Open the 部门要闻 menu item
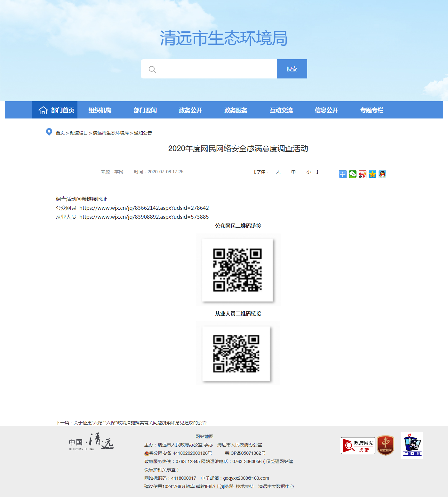Image resolution: width=448 pixels, height=497 pixels. 145,110
